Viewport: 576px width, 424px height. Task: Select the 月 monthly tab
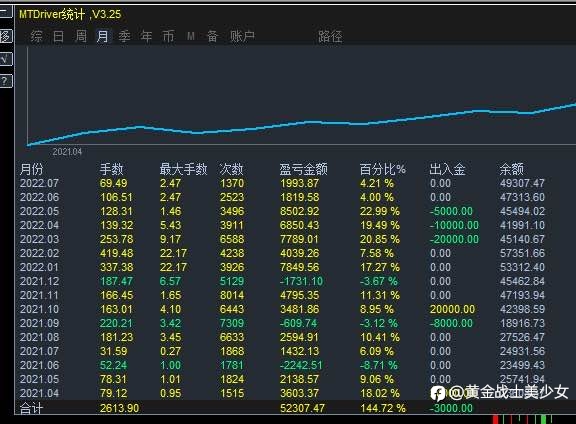tap(102, 36)
